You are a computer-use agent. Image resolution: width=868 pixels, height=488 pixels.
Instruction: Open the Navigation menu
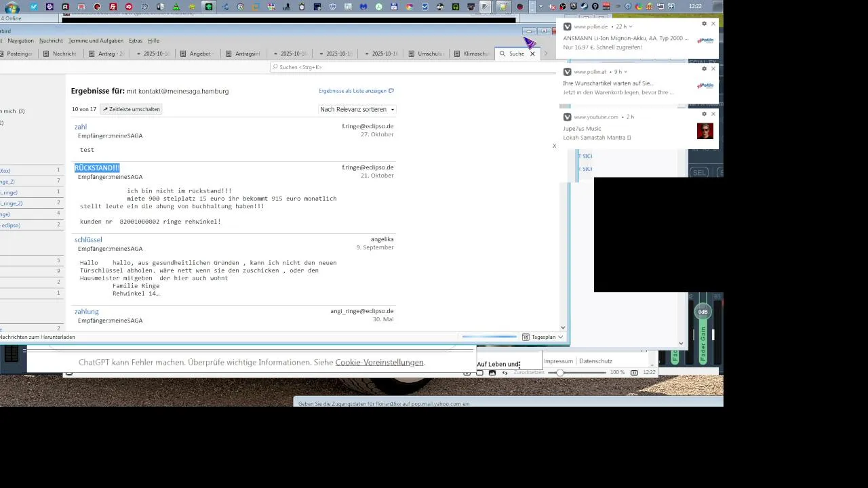20,41
